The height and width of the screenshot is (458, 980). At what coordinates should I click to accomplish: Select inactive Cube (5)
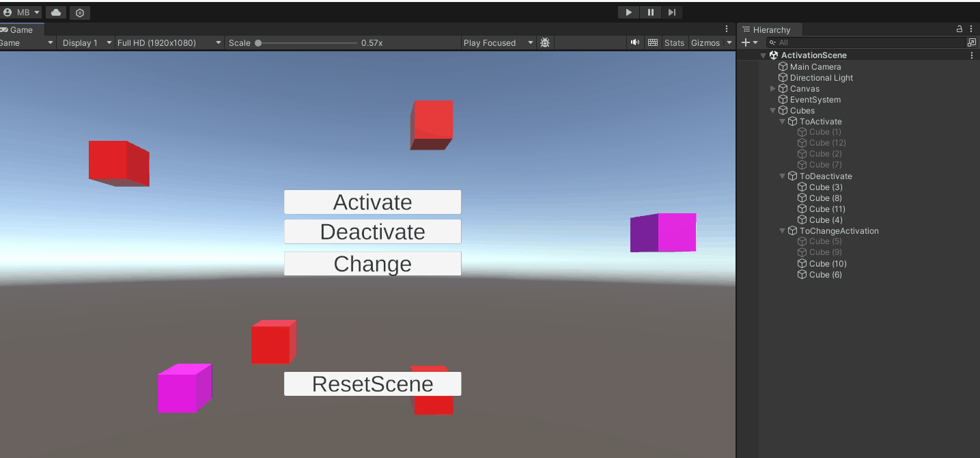click(825, 241)
